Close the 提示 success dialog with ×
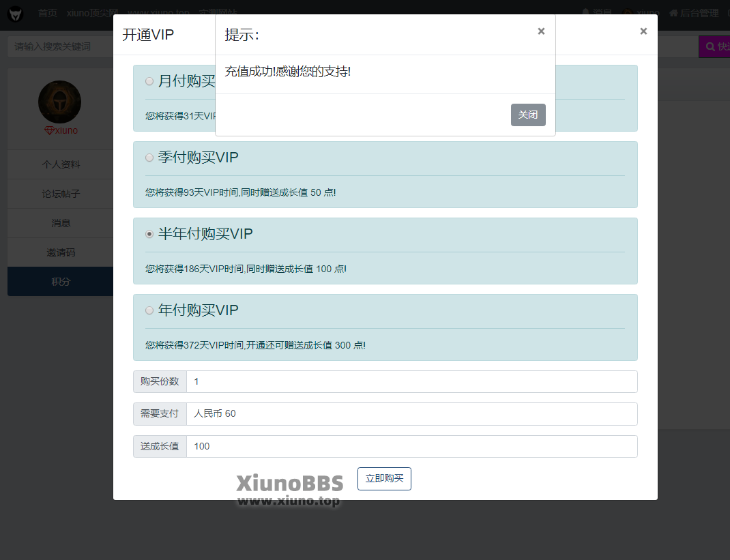730x560 pixels. tap(541, 31)
